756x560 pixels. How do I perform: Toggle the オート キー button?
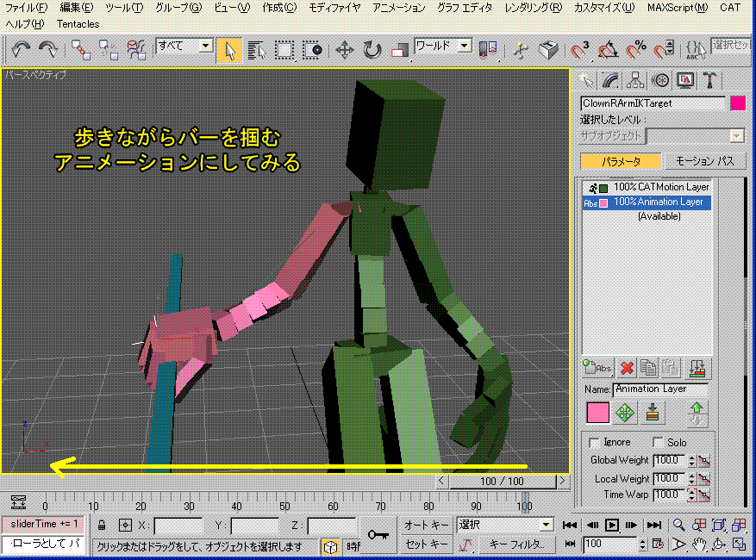tap(426, 525)
